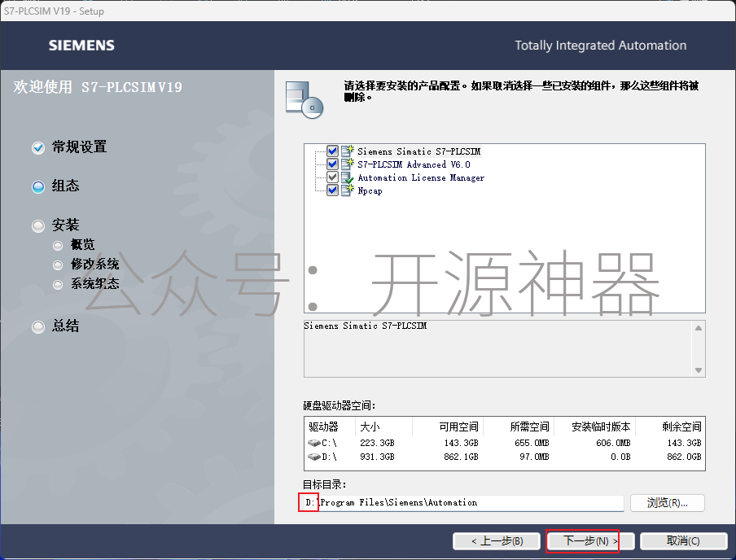Image resolution: width=736 pixels, height=560 pixels.
Task: Click the 655.0MB required space cell
Action: click(532, 443)
